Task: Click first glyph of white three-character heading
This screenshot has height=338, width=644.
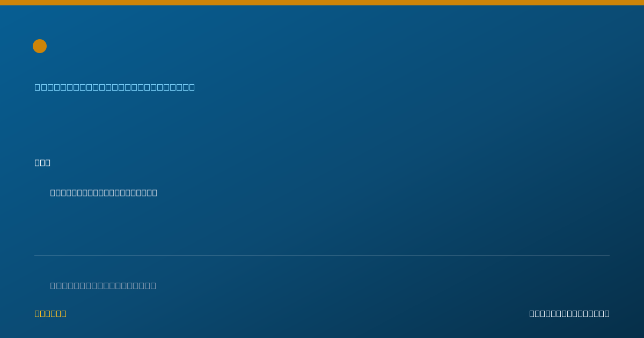Action: (x=37, y=163)
